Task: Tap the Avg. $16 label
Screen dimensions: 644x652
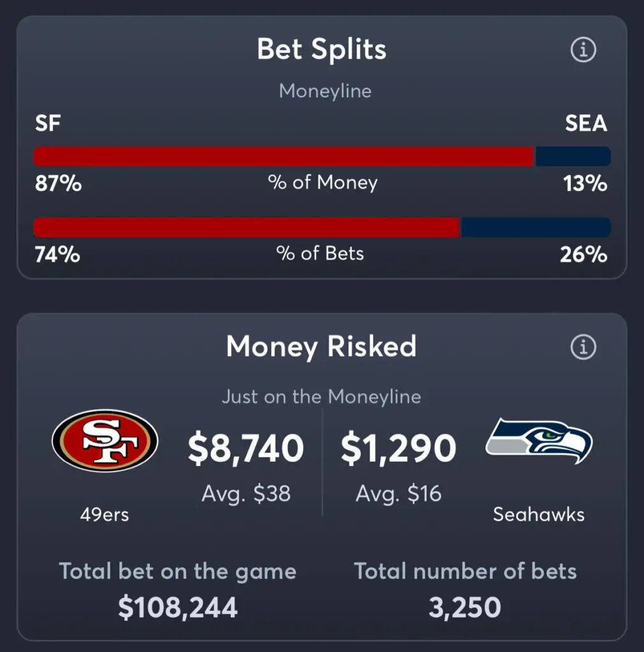Action: click(x=398, y=494)
